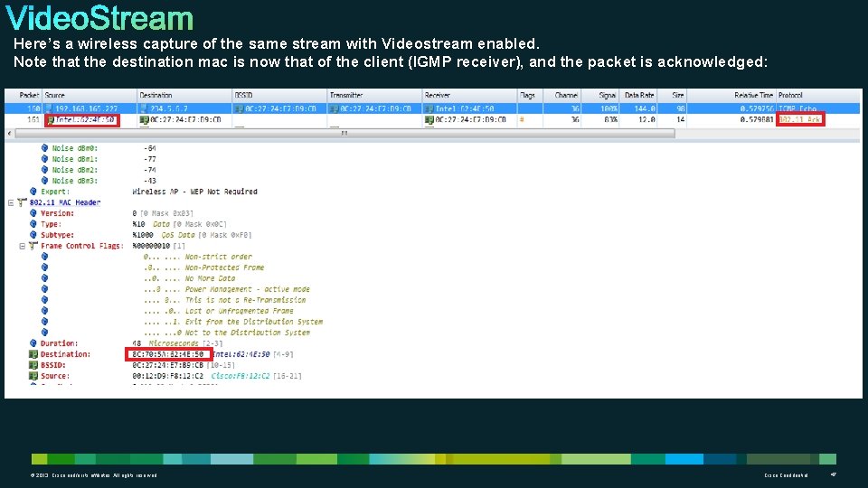Click the BSSID address icon in decode tree
The width and height of the screenshot is (868, 488).
click(x=33, y=364)
